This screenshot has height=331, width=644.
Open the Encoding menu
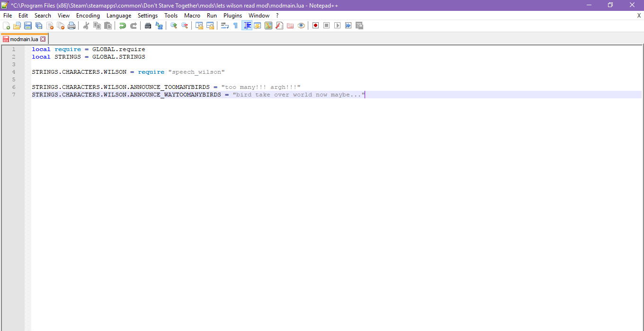88,16
